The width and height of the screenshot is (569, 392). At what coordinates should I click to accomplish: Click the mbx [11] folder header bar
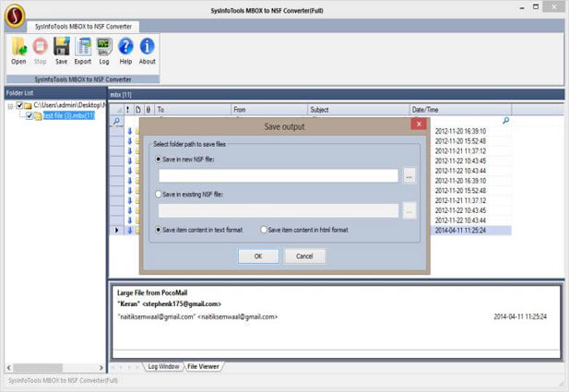[337, 95]
